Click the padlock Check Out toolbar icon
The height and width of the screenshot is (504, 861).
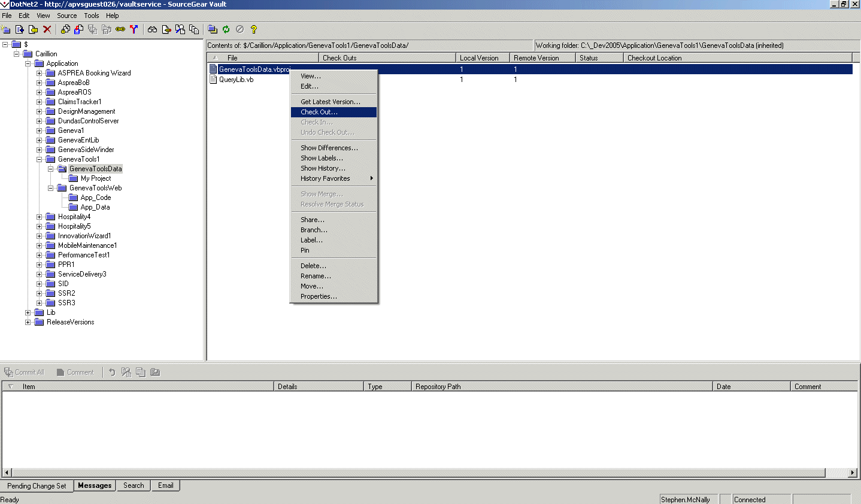point(65,29)
